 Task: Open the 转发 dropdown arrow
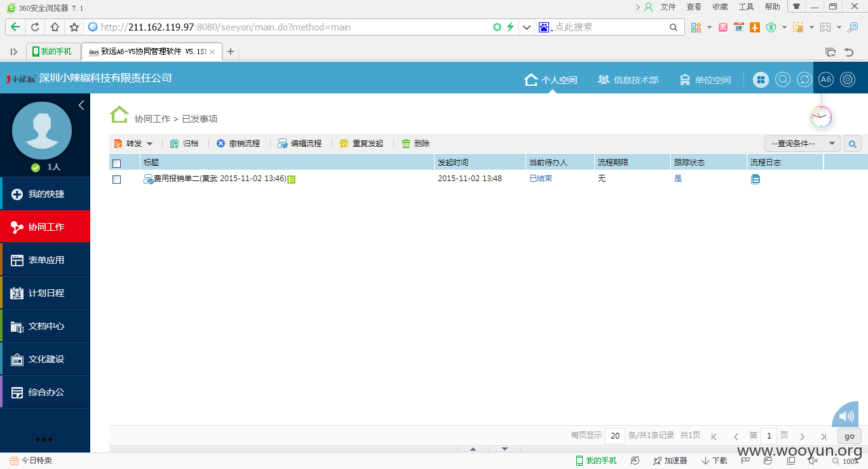point(150,144)
